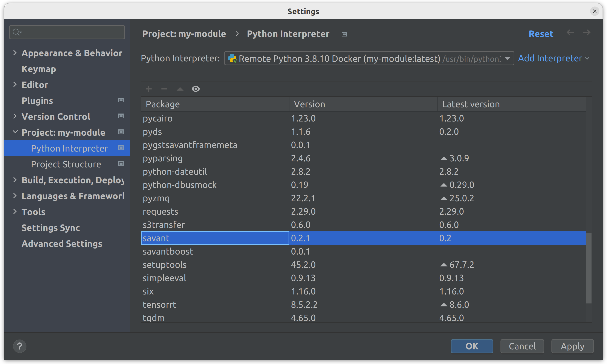This screenshot has width=607, height=364.
Task: Click the Apply button
Action: point(572,346)
